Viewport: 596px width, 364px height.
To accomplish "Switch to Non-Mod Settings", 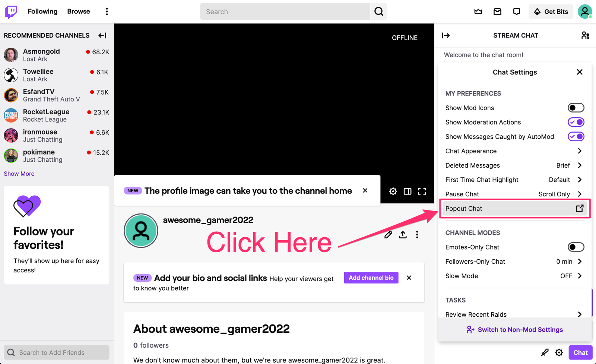I will pos(515,329).
